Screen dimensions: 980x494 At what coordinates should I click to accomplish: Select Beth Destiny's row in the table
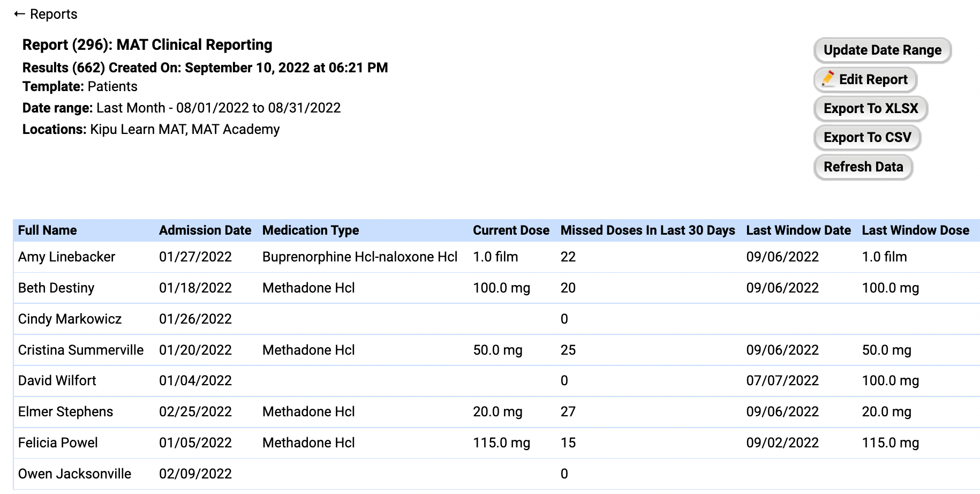56,288
